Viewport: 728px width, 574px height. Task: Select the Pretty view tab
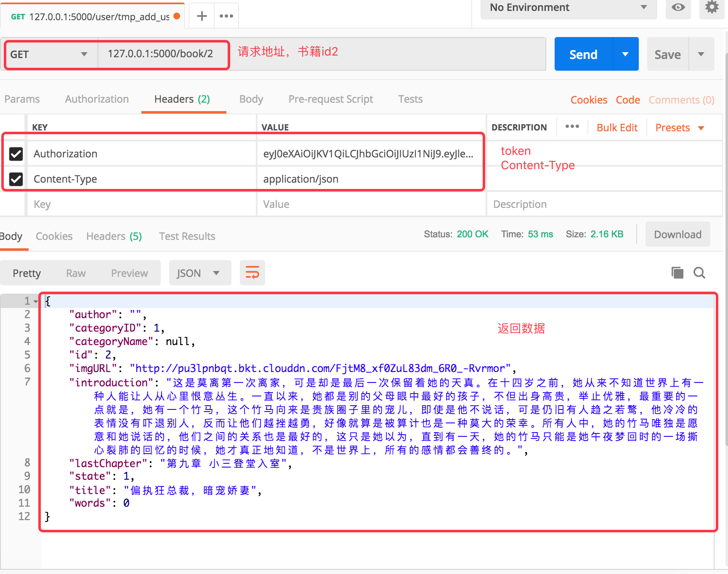[x=27, y=273]
